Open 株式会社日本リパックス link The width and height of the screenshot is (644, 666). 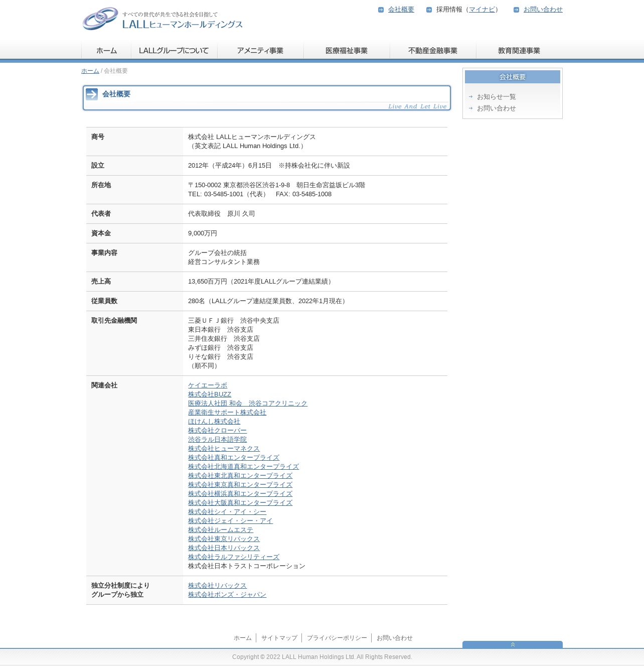[x=224, y=548]
